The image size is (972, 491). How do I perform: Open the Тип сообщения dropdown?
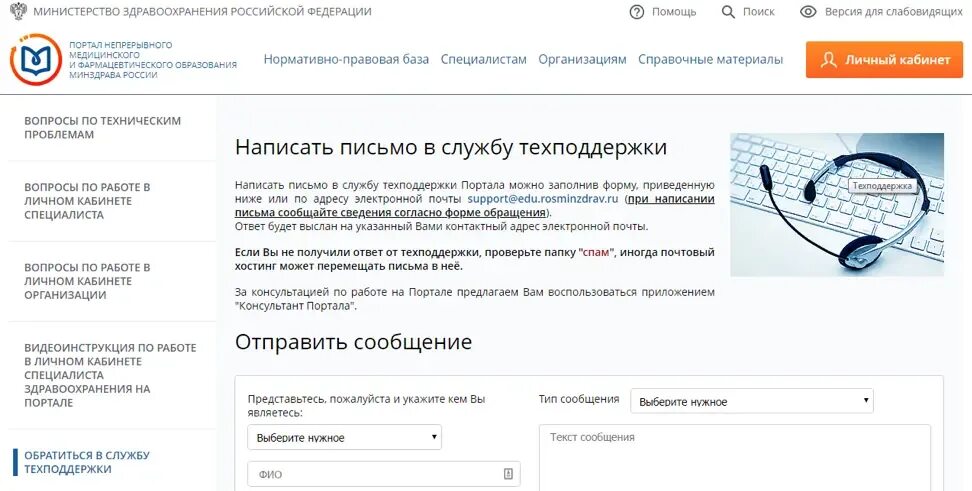coord(751,401)
